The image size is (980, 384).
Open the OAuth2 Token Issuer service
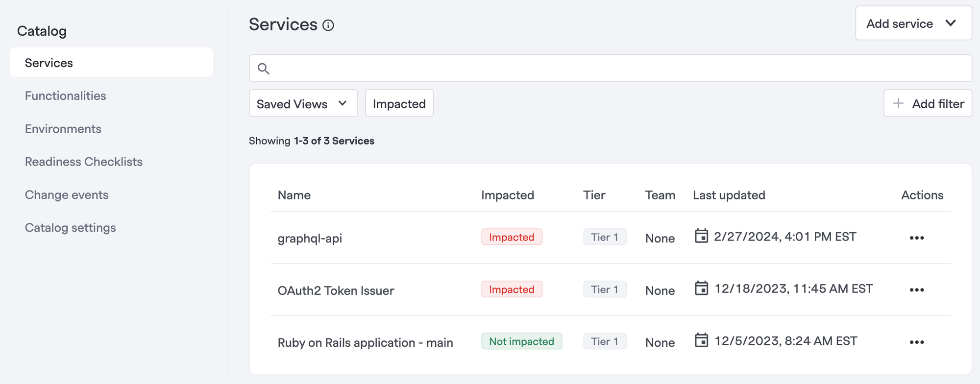tap(336, 290)
